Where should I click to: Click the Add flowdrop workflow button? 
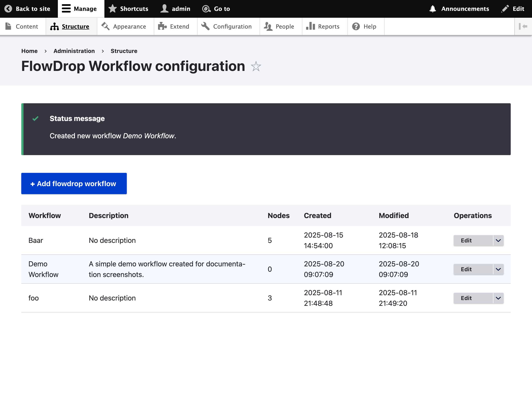74,183
